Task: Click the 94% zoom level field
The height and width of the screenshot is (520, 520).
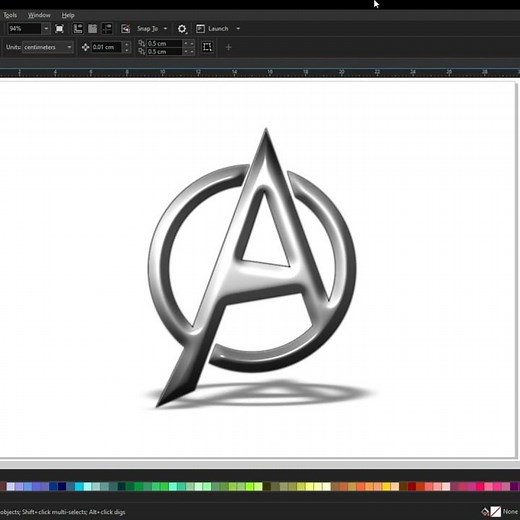Action: click(x=24, y=29)
